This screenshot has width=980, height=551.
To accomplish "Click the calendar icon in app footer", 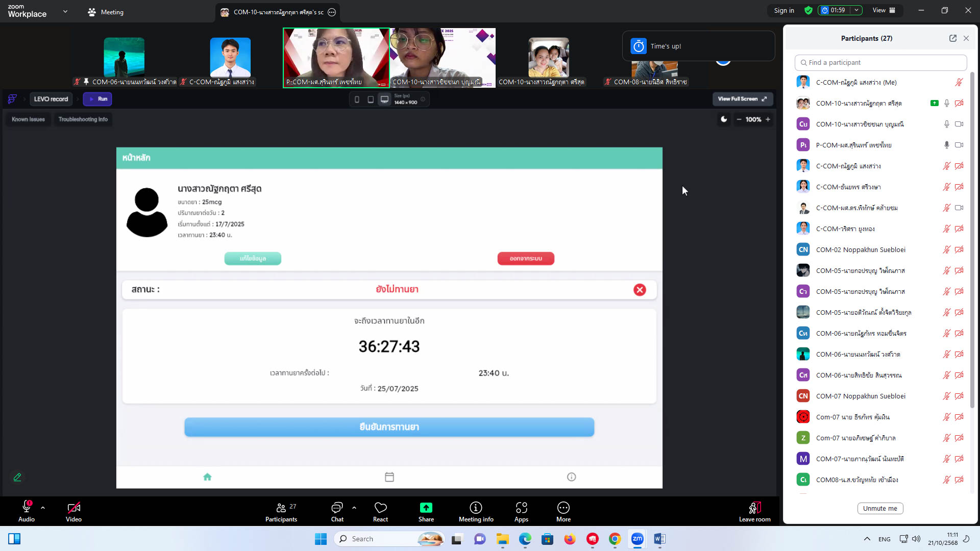I will pyautogui.click(x=389, y=477).
